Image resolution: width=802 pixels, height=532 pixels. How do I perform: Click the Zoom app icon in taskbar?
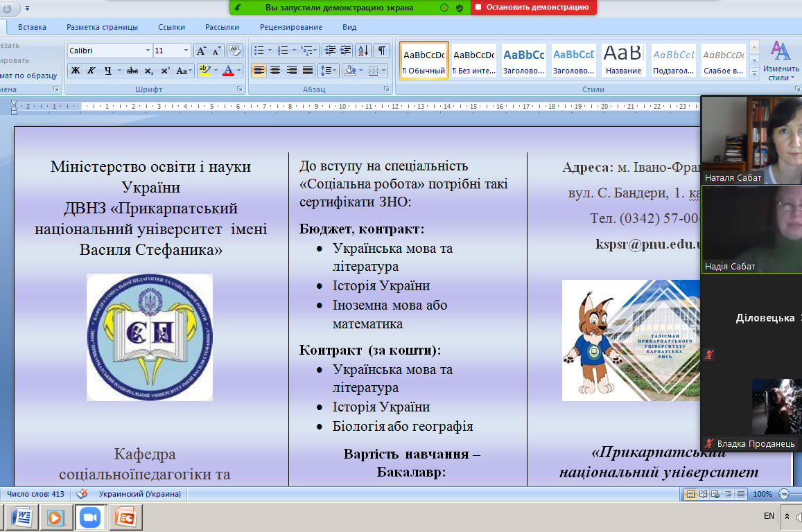click(x=90, y=517)
